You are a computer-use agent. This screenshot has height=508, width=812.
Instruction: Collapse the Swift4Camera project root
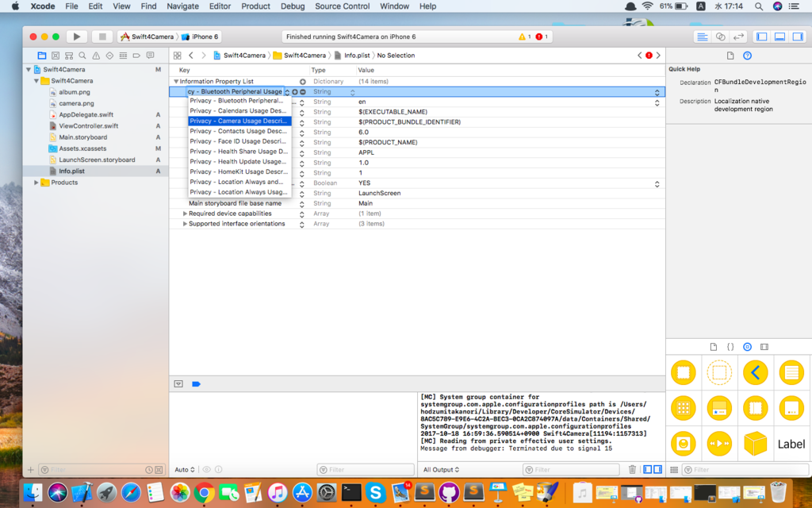pyautogui.click(x=29, y=70)
